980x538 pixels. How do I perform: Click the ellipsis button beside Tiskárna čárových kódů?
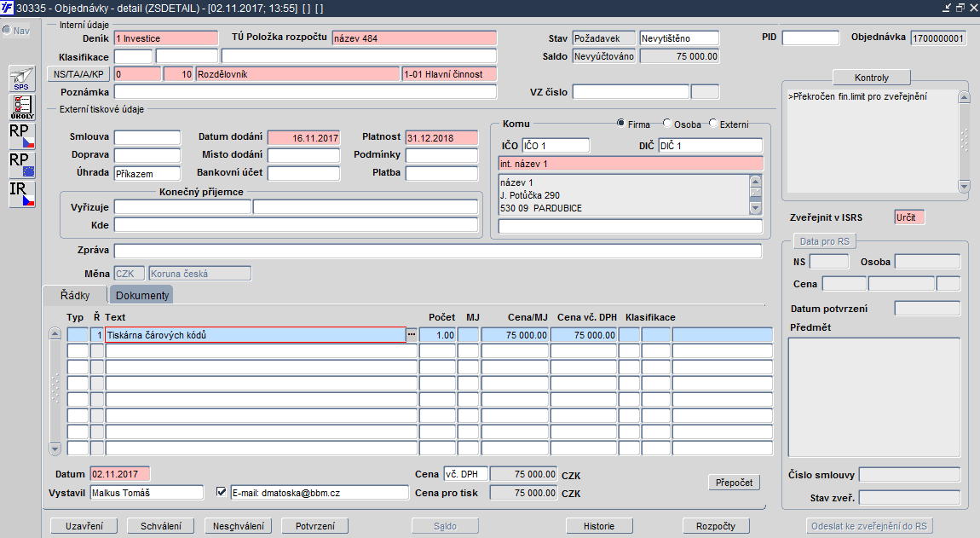click(x=412, y=335)
